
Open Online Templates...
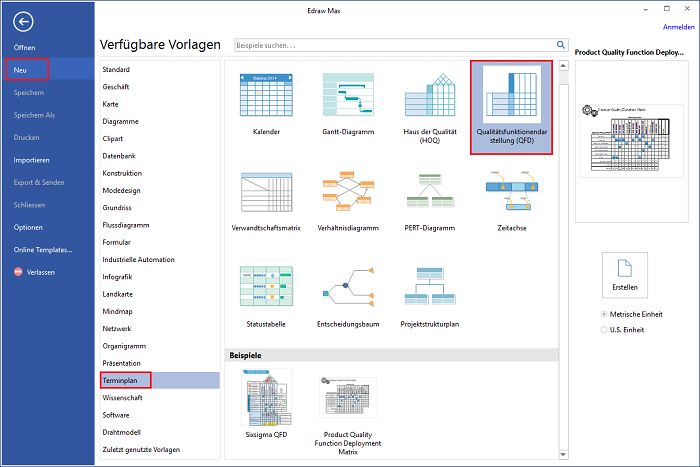point(43,250)
